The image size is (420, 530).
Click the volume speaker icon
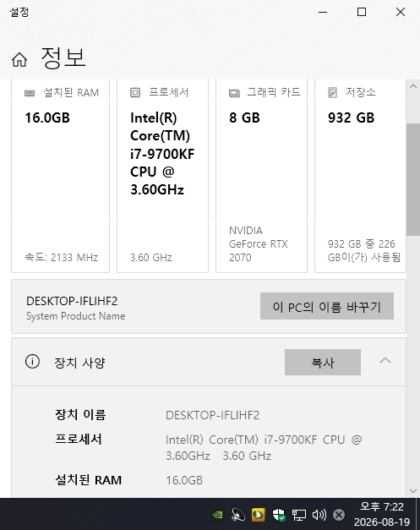click(319, 515)
